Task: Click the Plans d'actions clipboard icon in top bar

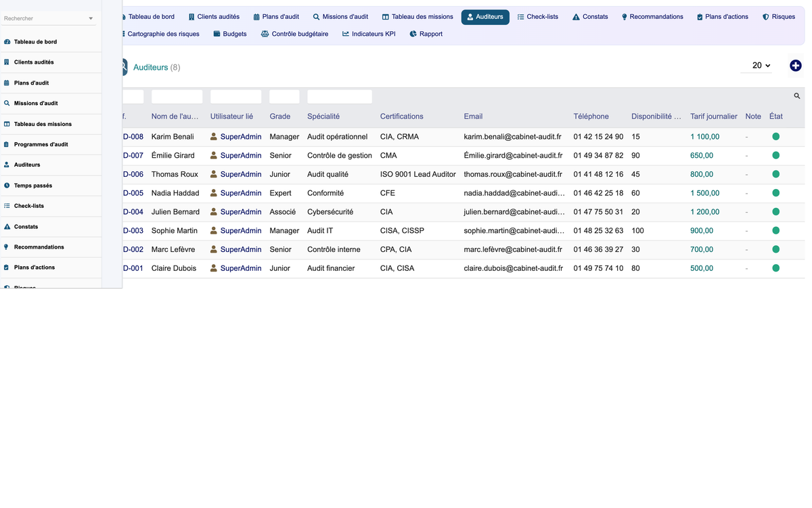Action: tap(700, 17)
